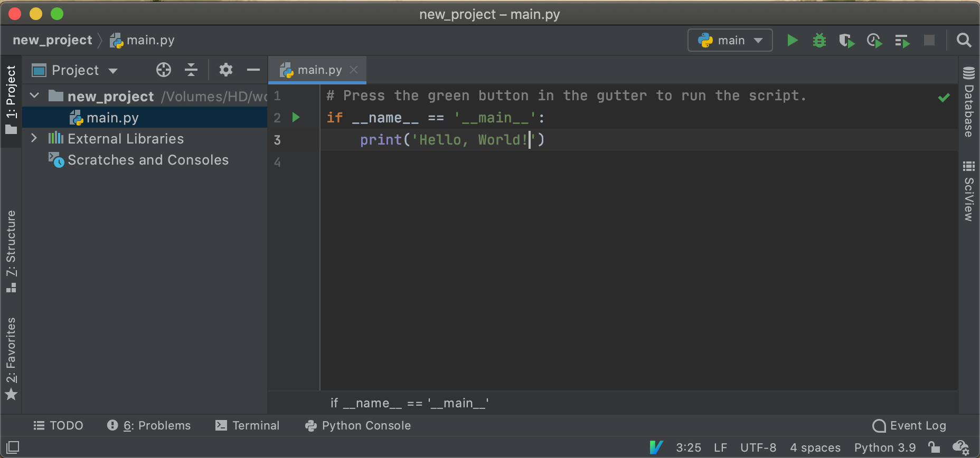Open the Terminal tab
This screenshot has width=980, height=458.
[x=248, y=425]
